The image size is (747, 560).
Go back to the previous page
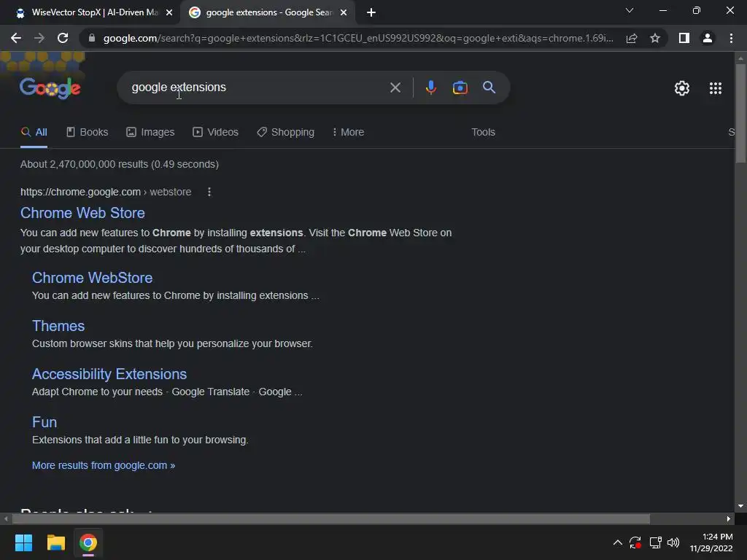[x=16, y=38]
